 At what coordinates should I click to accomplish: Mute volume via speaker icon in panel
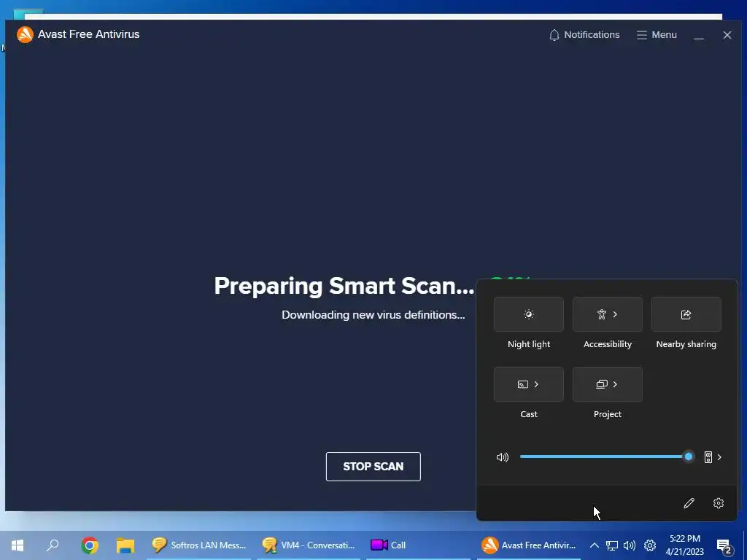coord(503,457)
